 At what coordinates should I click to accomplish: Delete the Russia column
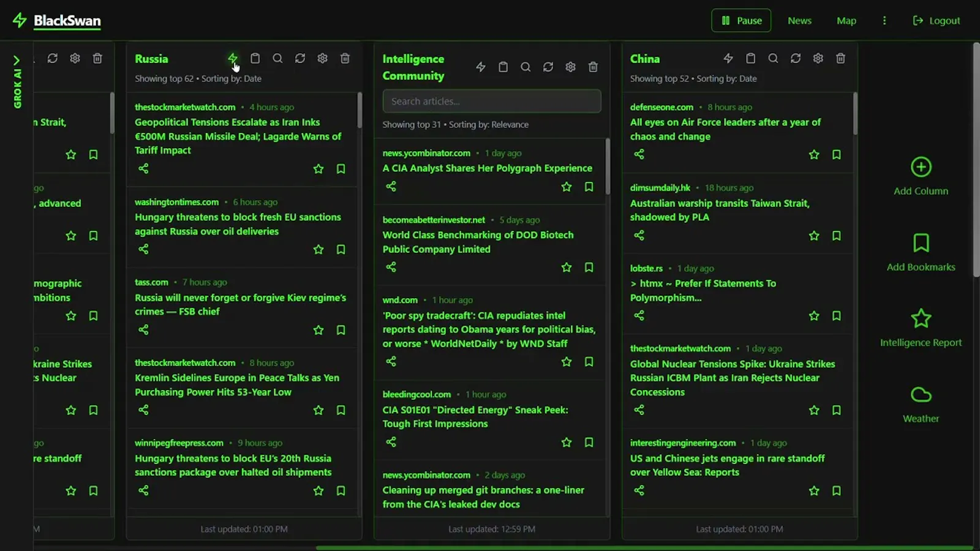pos(345,58)
